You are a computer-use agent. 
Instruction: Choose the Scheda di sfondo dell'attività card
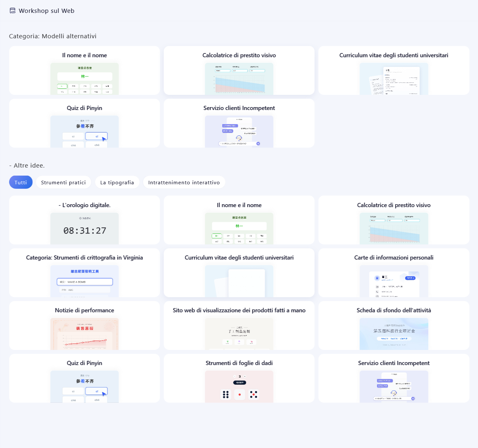point(394,325)
